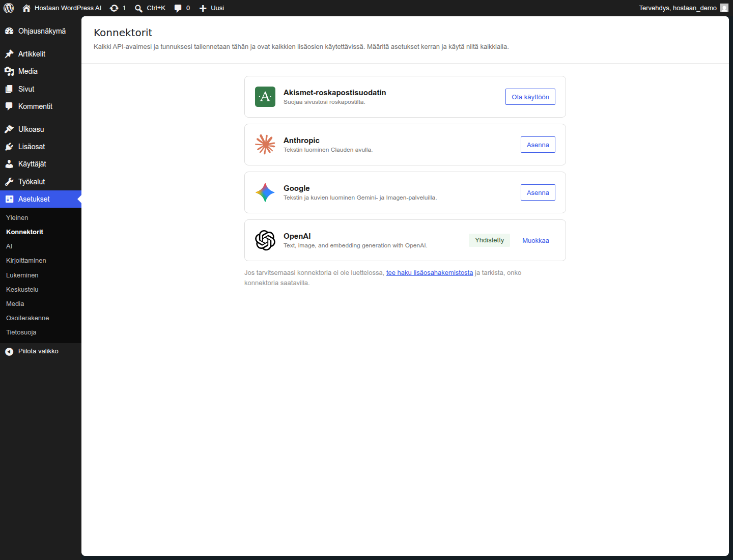Viewport: 733px width, 560px height.
Task: Click the Akismet green logo
Action: [265, 97]
